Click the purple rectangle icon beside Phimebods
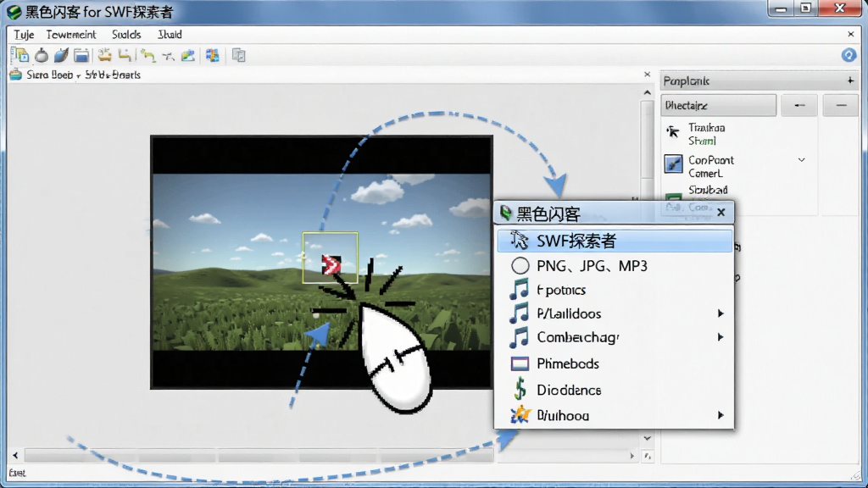Image resolution: width=868 pixels, height=488 pixels. (520, 363)
